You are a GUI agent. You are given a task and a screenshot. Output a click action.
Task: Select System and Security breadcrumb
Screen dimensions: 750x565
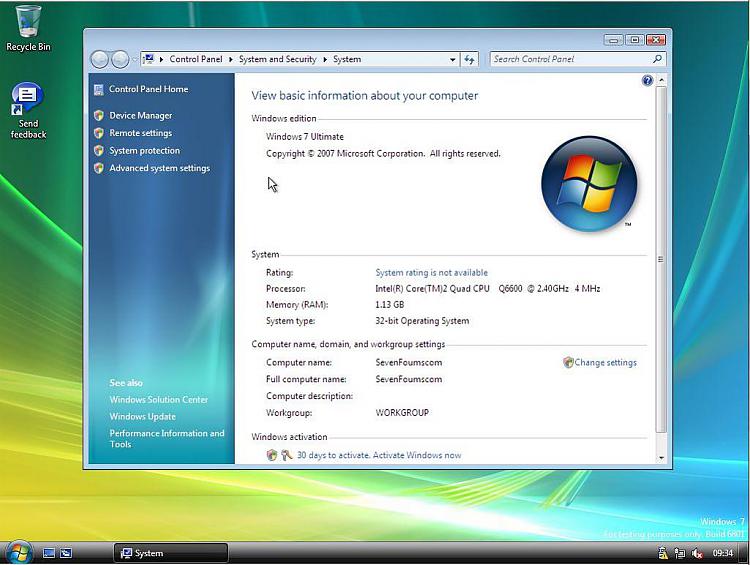pos(277,59)
